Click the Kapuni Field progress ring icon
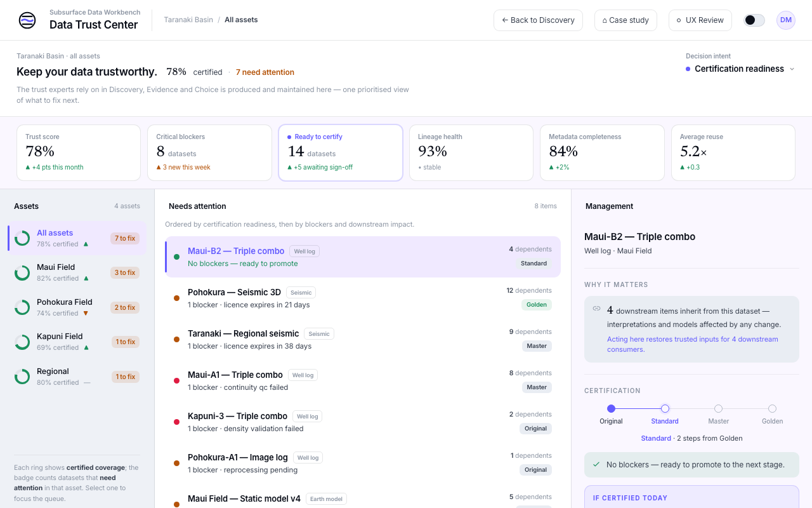 point(22,342)
